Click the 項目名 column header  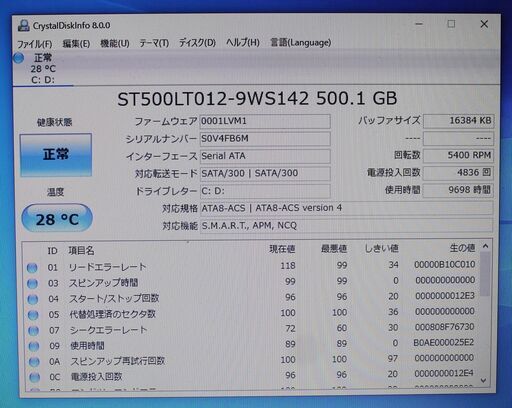click(81, 251)
